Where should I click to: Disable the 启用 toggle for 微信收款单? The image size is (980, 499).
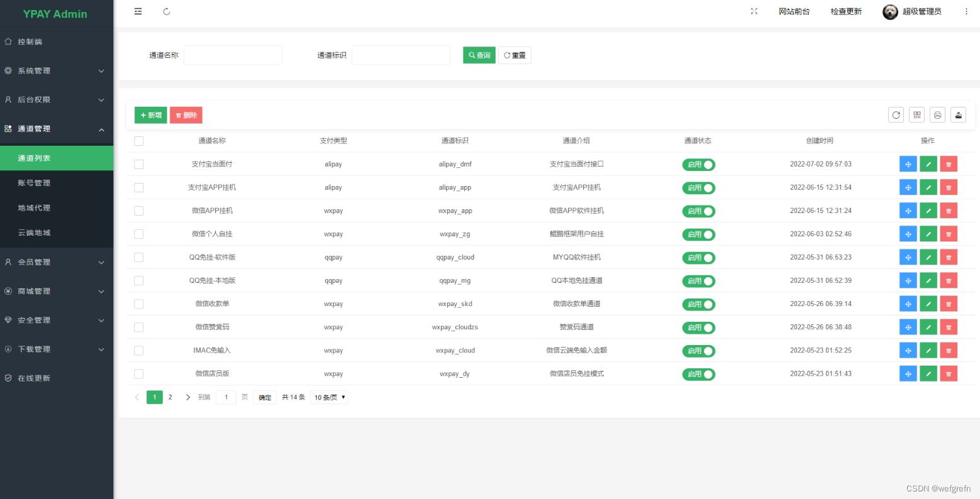(698, 304)
